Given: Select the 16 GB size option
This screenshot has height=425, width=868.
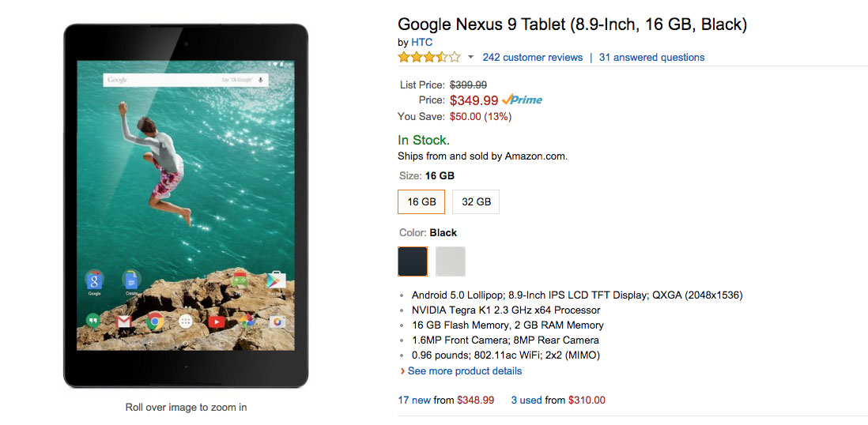Looking at the screenshot, I should click(421, 201).
